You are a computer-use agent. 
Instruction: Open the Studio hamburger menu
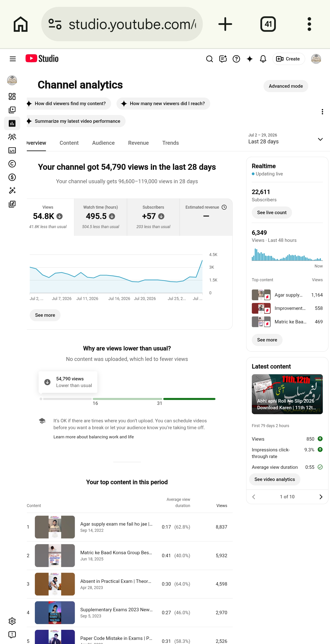coord(13,59)
